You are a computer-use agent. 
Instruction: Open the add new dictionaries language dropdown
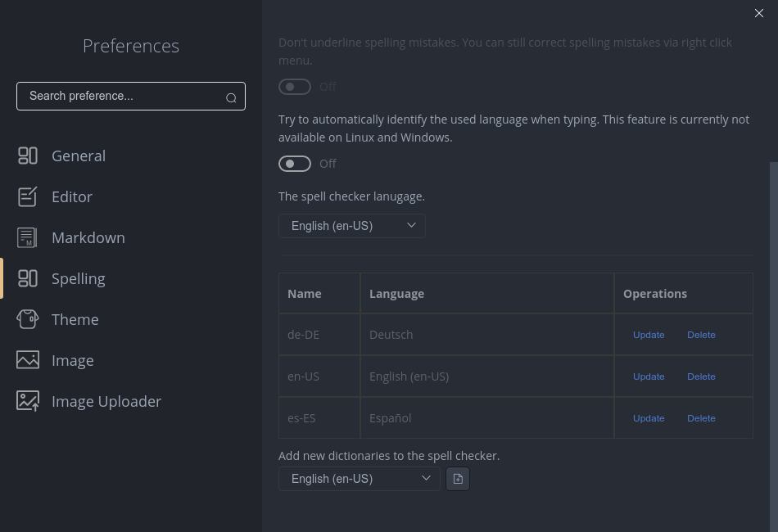tap(360, 479)
